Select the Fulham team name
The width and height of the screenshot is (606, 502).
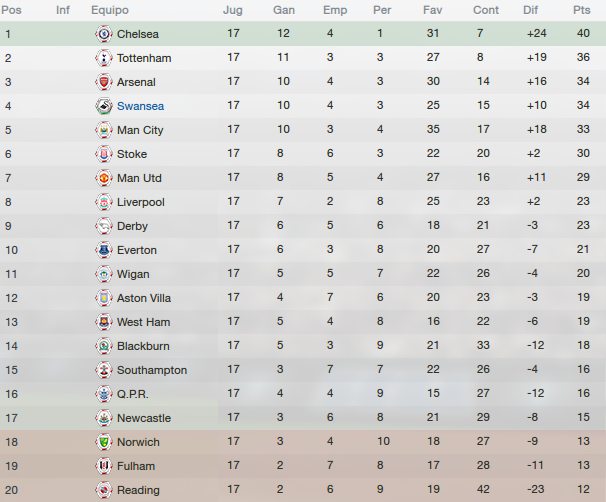(136, 466)
